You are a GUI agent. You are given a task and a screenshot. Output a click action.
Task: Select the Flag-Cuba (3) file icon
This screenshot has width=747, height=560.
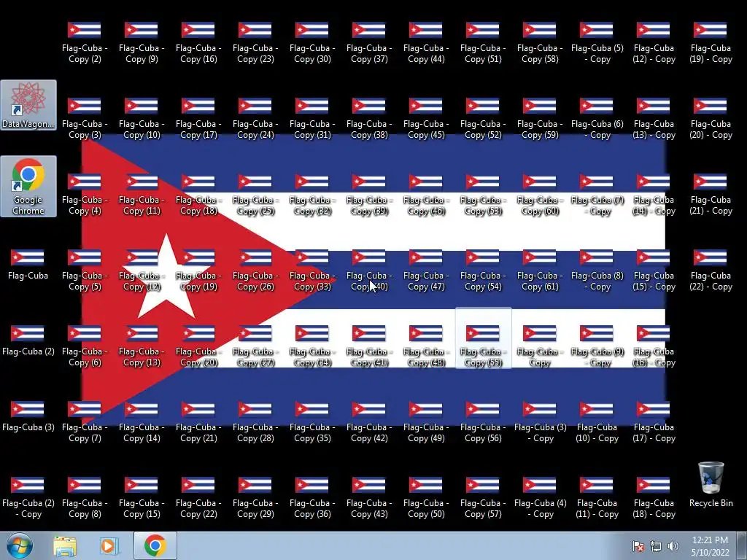point(28,416)
